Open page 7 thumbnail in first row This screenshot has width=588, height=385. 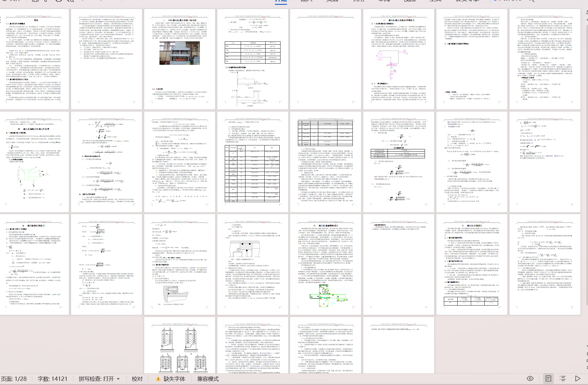coord(472,59)
